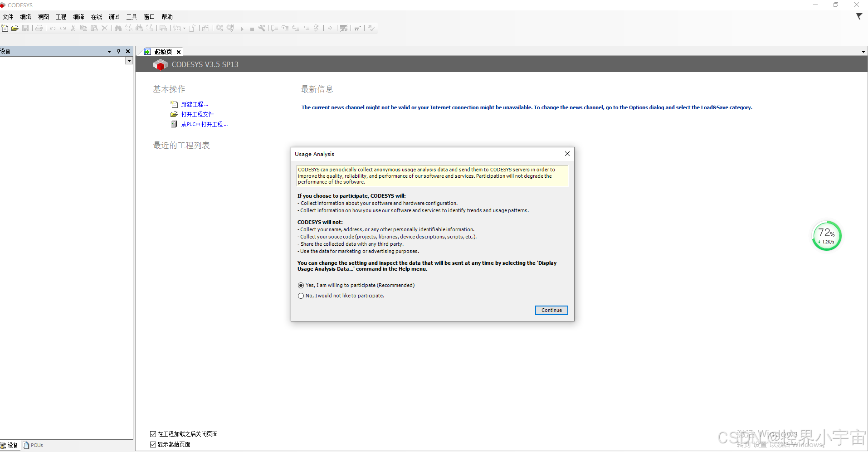Viewport: 868px width, 452px height.
Task: Click the Paste clipboard toolbar icon
Action: [94, 28]
